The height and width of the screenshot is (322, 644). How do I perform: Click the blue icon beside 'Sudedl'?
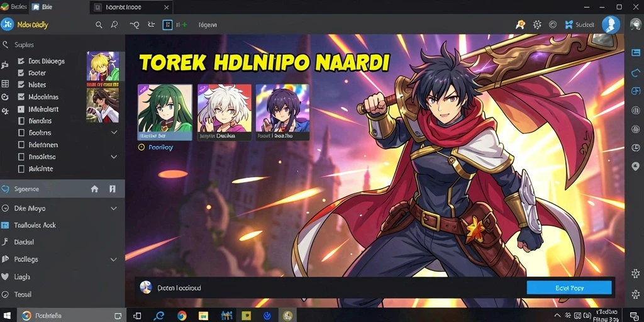[569, 25]
